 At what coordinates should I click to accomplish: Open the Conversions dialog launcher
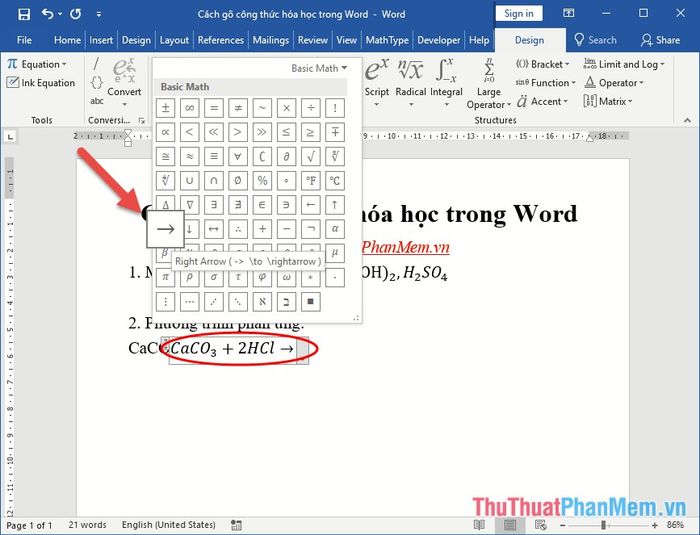click(142, 120)
